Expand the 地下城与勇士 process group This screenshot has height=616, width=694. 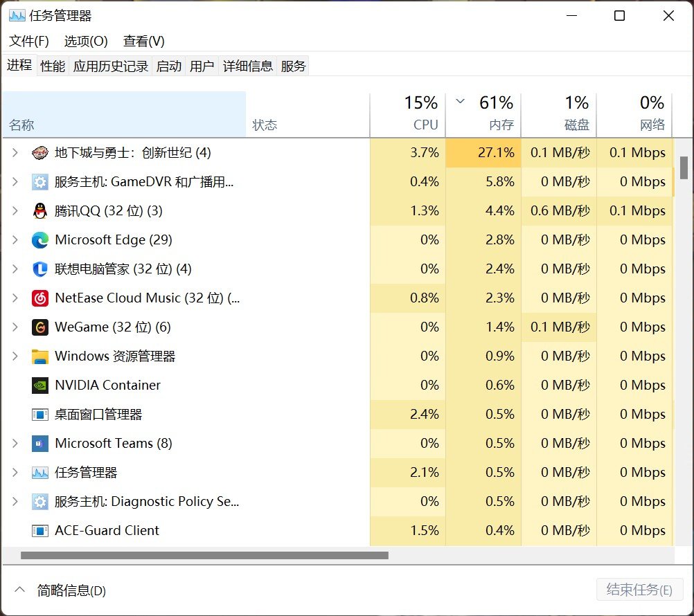[15, 153]
